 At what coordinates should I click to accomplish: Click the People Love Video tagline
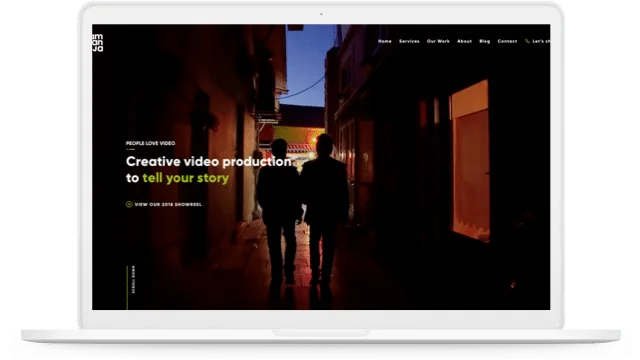[150, 143]
